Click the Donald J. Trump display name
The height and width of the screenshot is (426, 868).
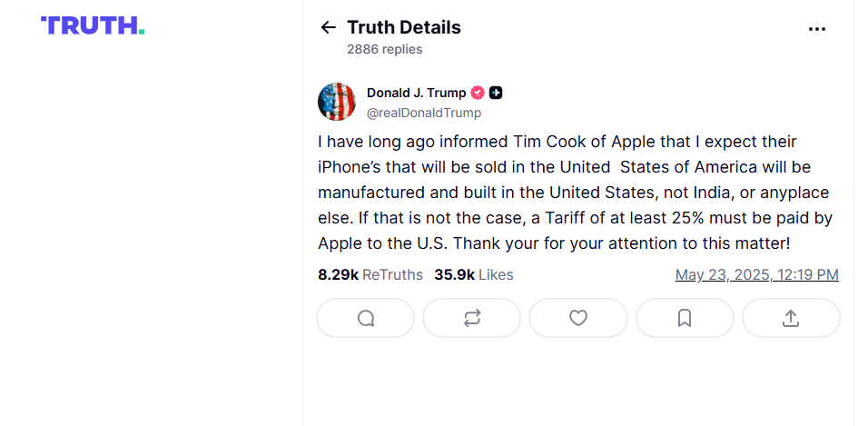coord(416,93)
